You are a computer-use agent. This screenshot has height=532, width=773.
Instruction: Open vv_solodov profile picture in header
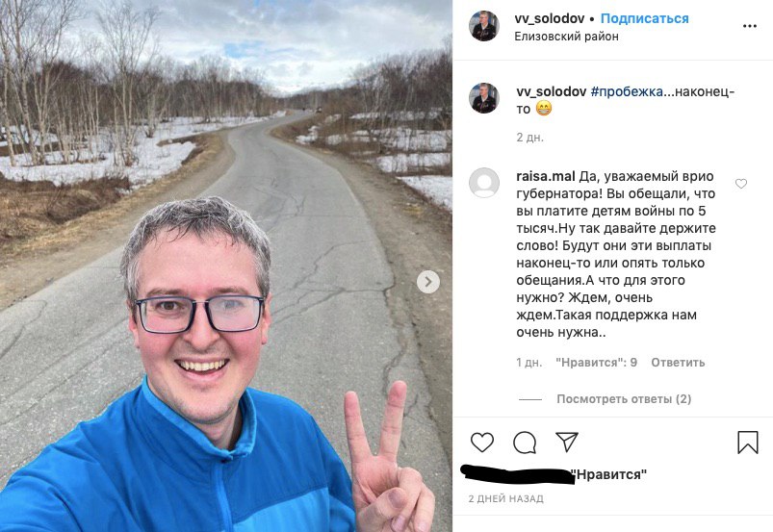point(483,26)
